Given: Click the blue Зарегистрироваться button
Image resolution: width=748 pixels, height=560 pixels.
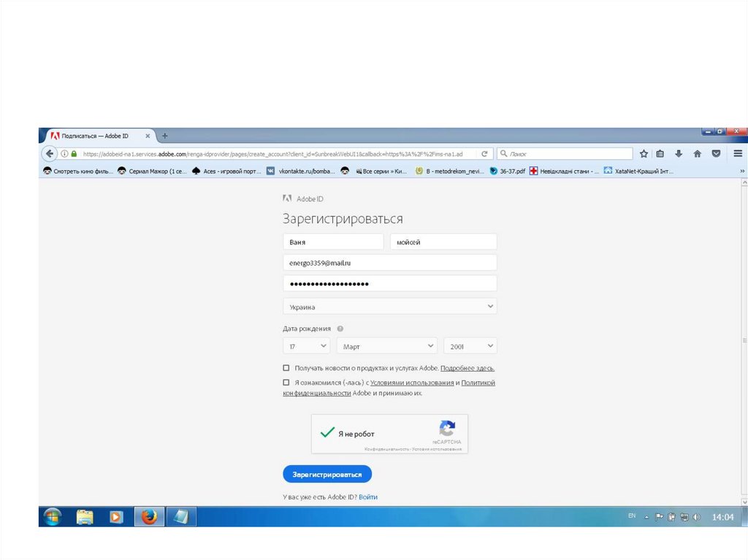Looking at the screenshot, I should [327, 474].
